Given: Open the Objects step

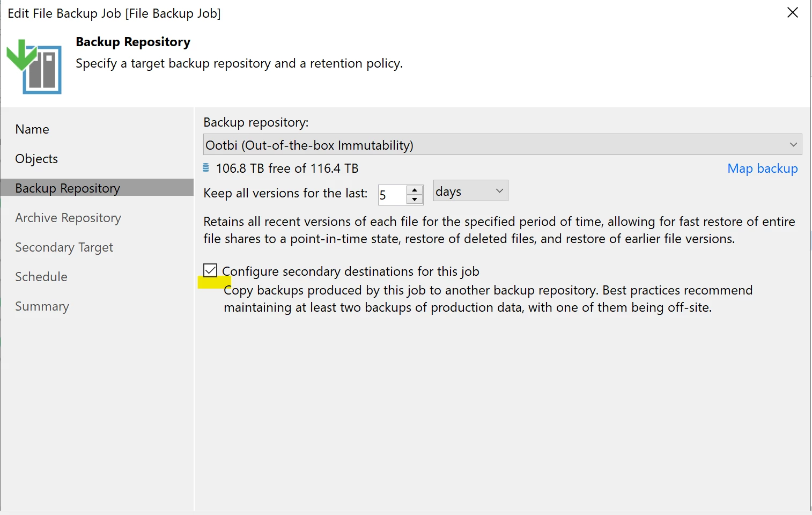Looking at the screenshot, I should [36, 159].
